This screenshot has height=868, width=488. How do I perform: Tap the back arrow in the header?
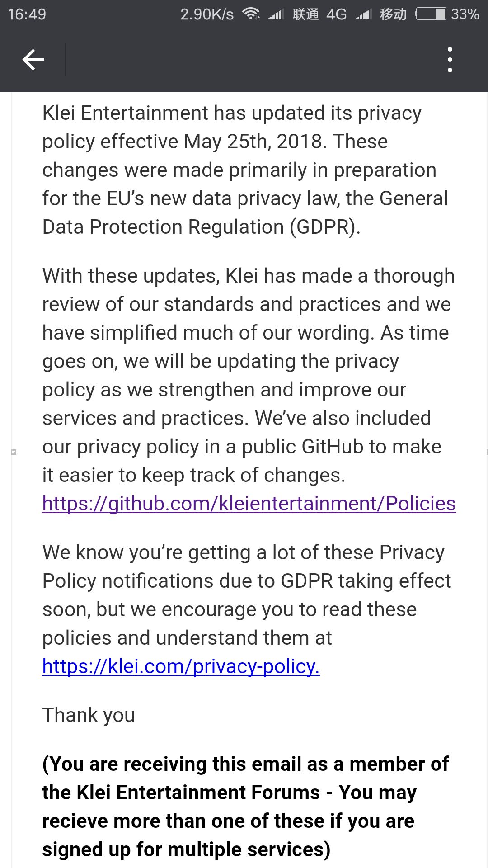[x=33, y=60]
